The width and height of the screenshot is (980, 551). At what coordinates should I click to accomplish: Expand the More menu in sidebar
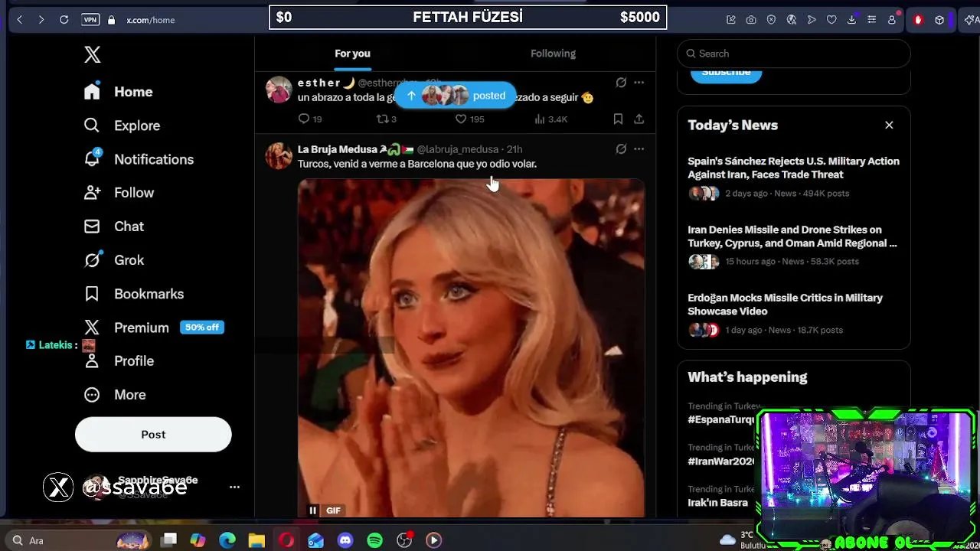point(115,395)
